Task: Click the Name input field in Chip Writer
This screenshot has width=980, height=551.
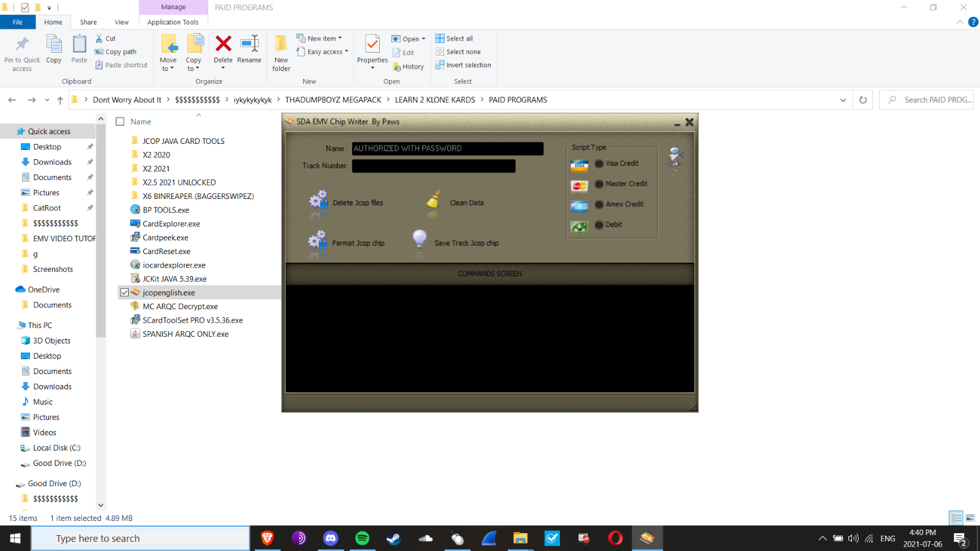Action: (x=448, y=148)
